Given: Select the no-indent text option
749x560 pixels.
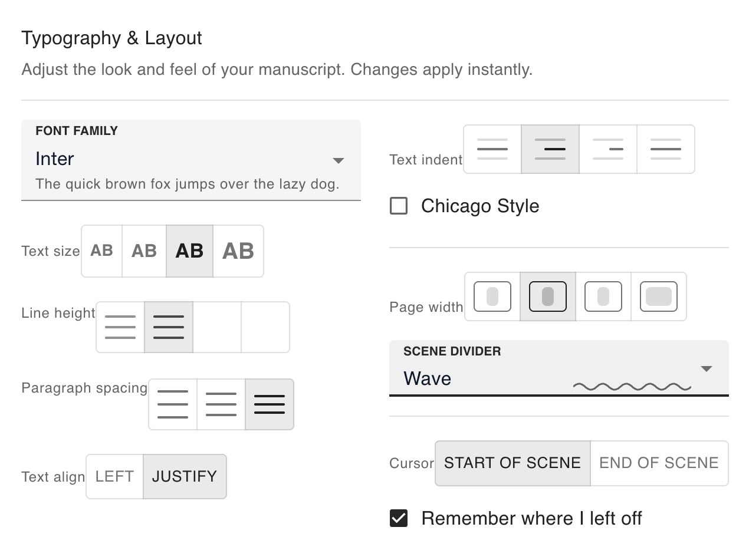Looking at the screenshot, I should click(x=492, y=149).
